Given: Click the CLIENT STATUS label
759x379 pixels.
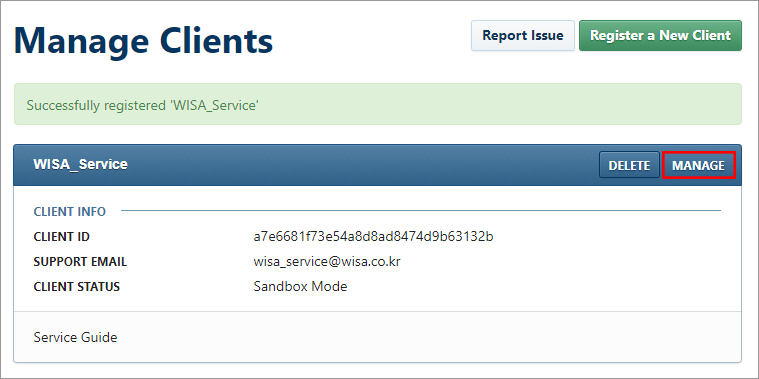Looking at the screenshot, I should [x=76, y=287].
